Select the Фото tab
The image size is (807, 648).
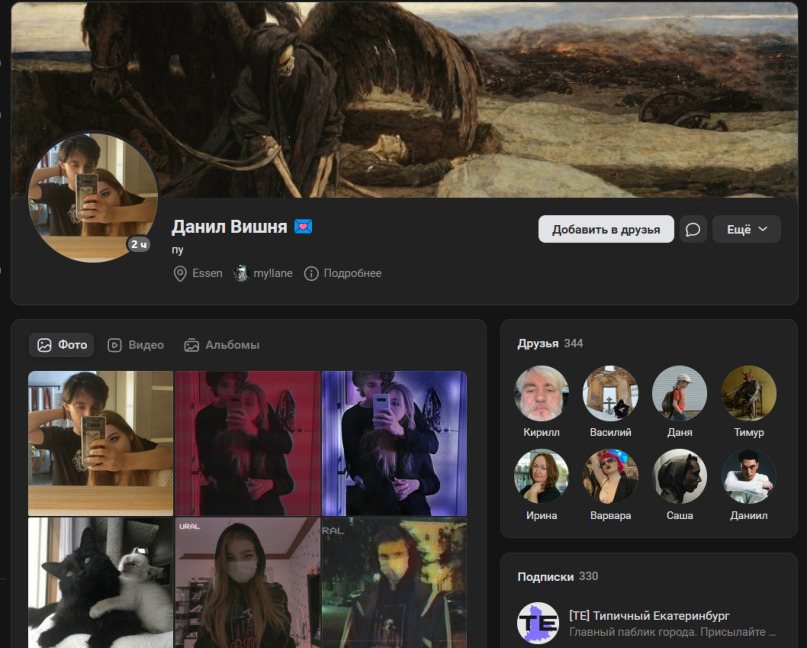coord(62,345)
